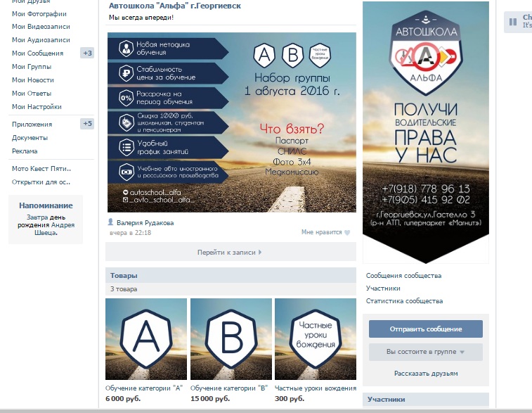Open Мои Новости feed
Viewport: 532px width, 413px height.
tap(32, 80)
